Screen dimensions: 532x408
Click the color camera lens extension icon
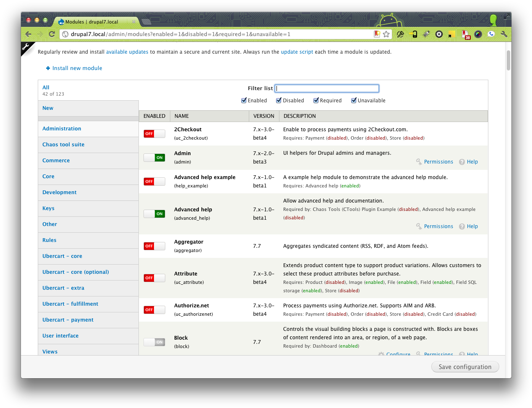(478, 34)
